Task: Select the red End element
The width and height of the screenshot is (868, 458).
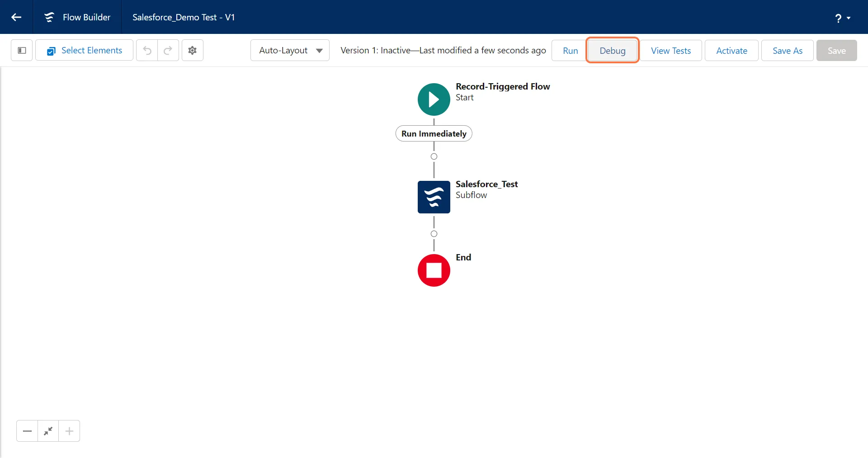Action: click(434, 270)
